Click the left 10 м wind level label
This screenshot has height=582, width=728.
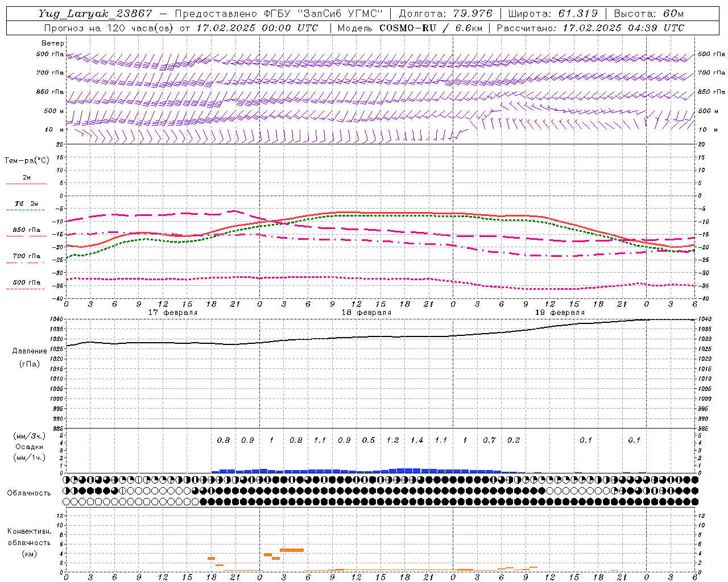pos(54,130)
